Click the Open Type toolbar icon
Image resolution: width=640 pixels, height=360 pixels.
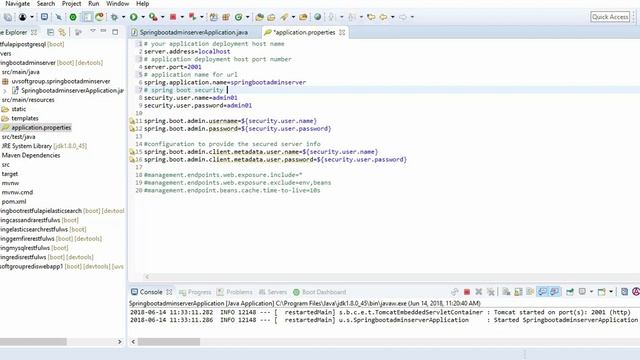coord(259,17)
